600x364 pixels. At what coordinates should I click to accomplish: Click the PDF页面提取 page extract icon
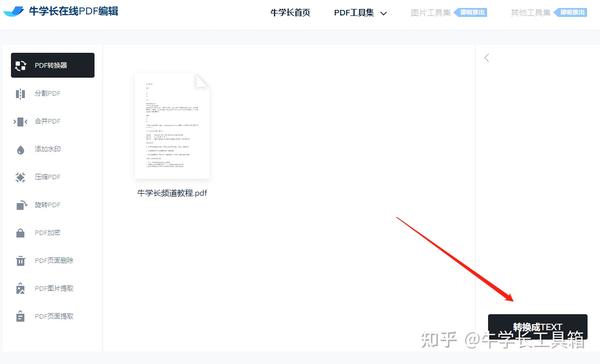coord(21,316)
